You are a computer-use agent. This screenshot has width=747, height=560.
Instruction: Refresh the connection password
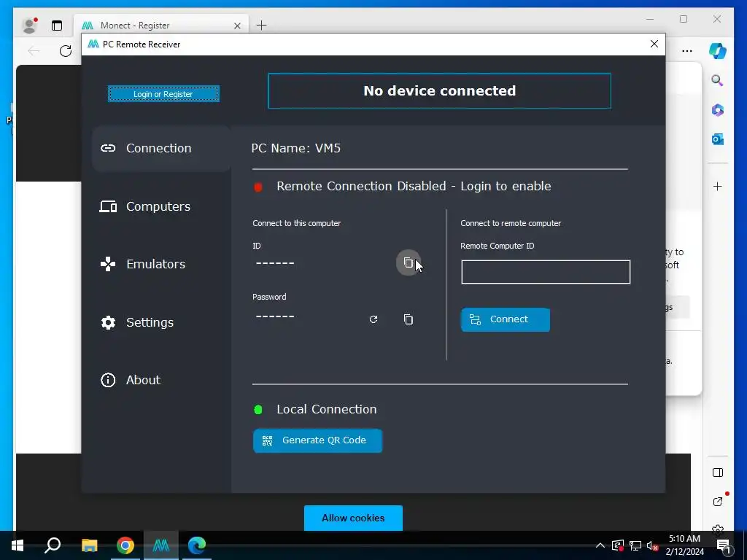(373, 319)
